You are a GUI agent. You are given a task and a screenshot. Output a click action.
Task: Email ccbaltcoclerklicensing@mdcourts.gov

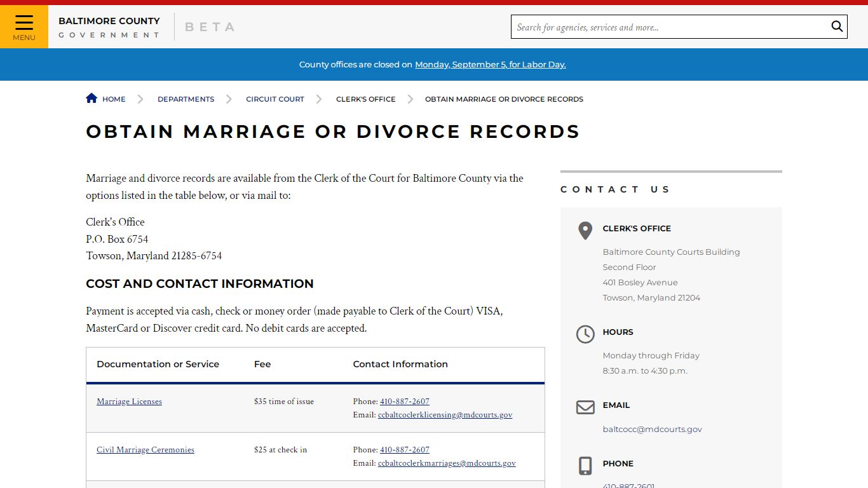pyautogui.click(x=445, y=415)
